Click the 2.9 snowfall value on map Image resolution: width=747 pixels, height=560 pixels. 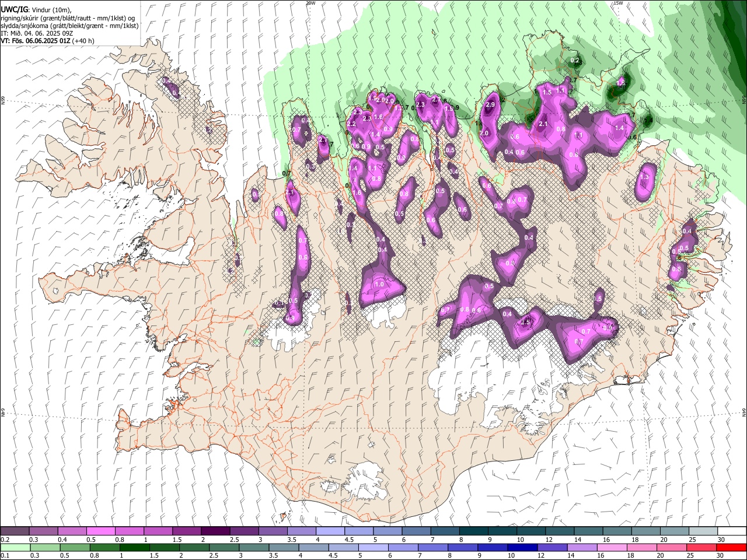coord(490,104)
